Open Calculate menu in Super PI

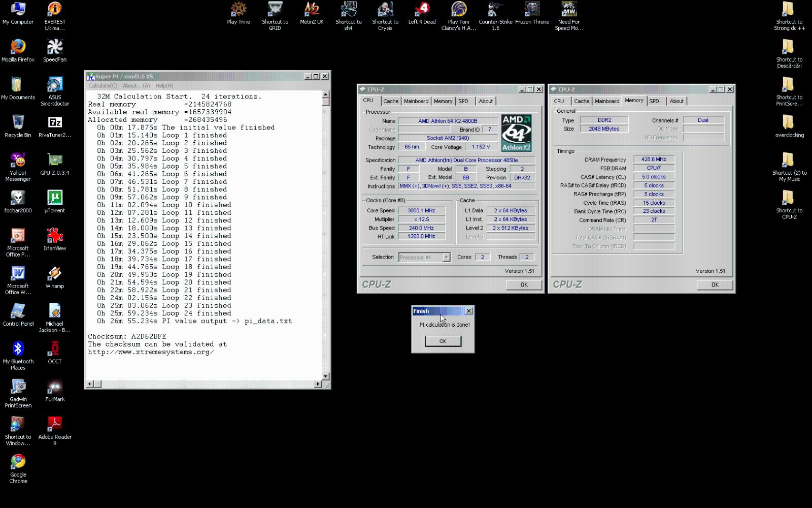[x=103, y=86]
